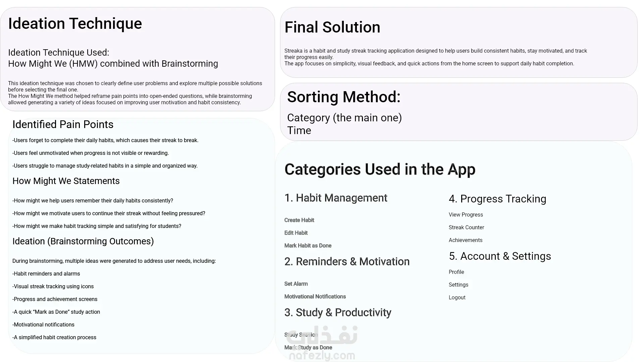Image resolution: width=644 pixels, height=362 pixels.
Task: Select "Category (the main one)" sorting text
Action: pos(344,118)
